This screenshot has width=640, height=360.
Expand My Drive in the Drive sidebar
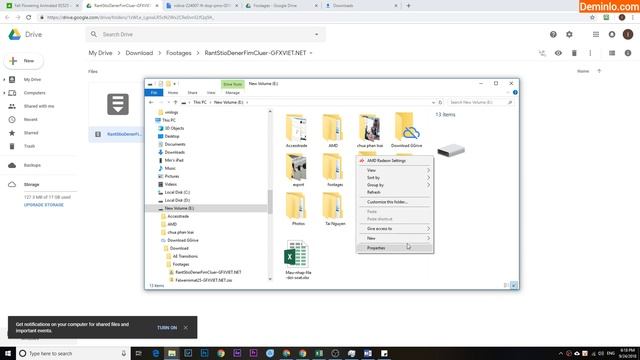click(x=4, y=80)
